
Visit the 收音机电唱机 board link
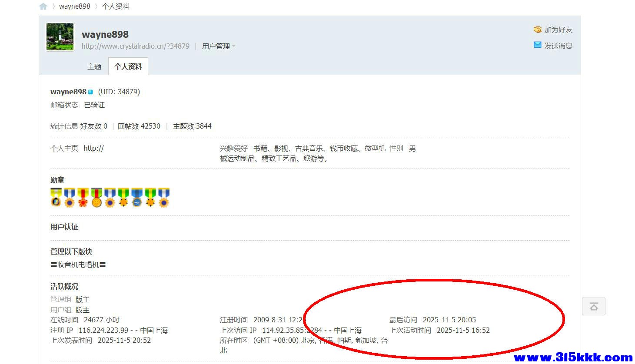point(78,264)
